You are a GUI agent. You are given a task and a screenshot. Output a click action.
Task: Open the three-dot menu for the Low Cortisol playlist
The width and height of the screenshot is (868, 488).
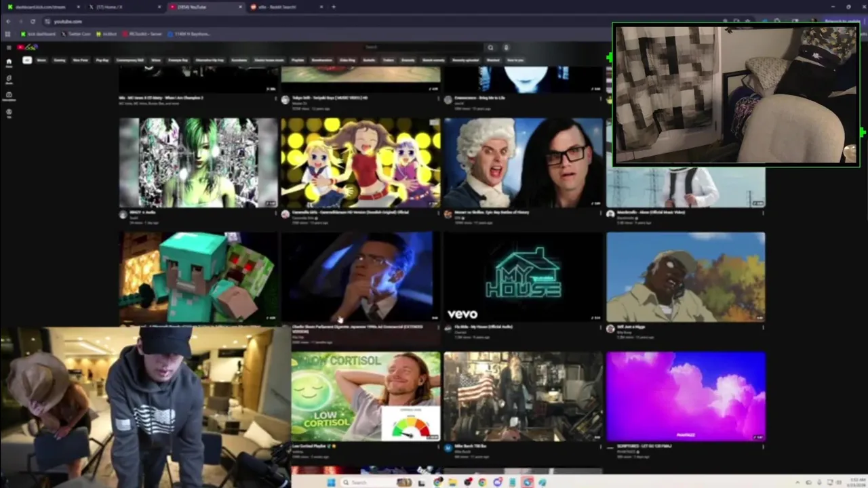(438, 447)
